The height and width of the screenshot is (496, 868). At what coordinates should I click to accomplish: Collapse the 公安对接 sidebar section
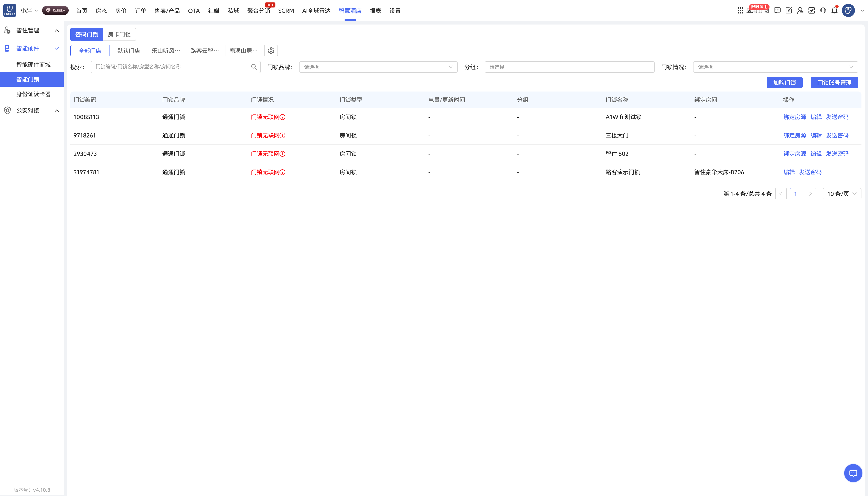coord(57,111)
